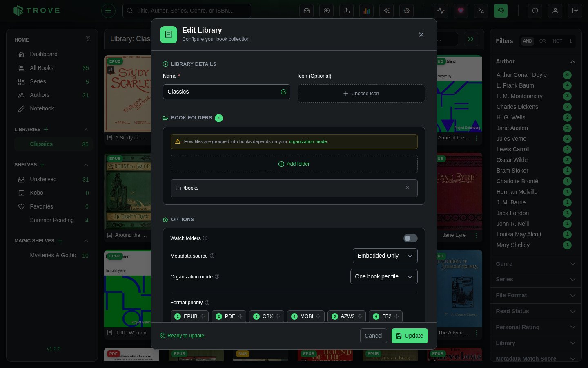
Task: Open the Unshelved shelf
Action: point(53,179)
